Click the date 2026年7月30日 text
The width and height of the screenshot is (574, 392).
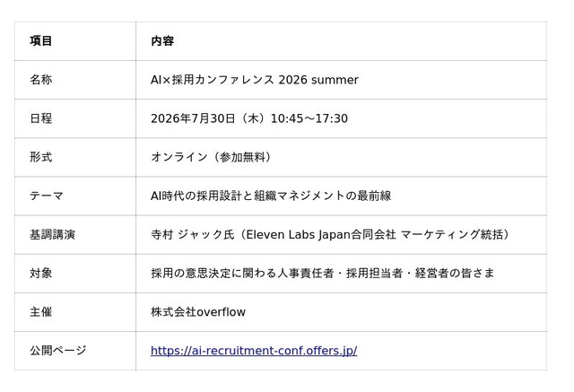pos(193,118)
